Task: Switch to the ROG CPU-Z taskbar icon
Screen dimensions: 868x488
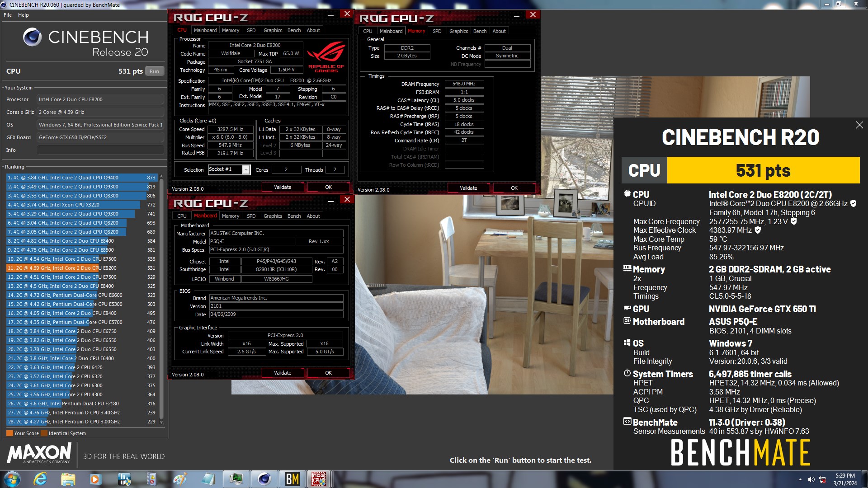Action: tap(319, 479)
